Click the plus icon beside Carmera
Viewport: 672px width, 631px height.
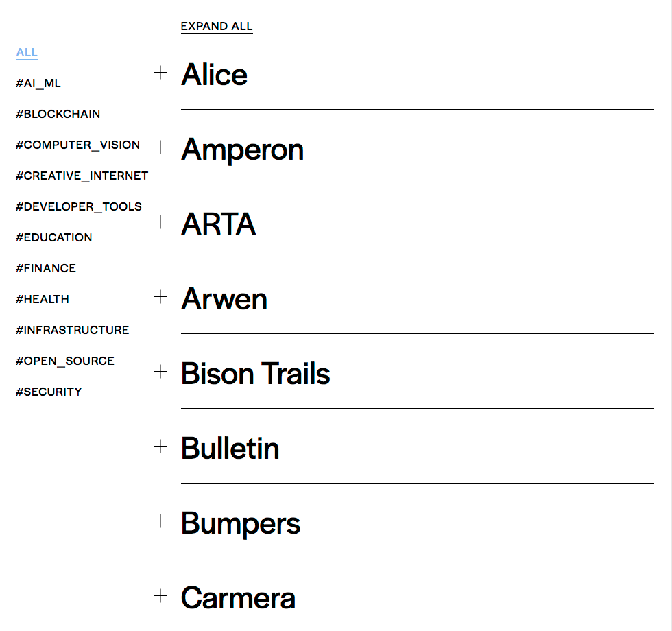click(x=160, y=596)
